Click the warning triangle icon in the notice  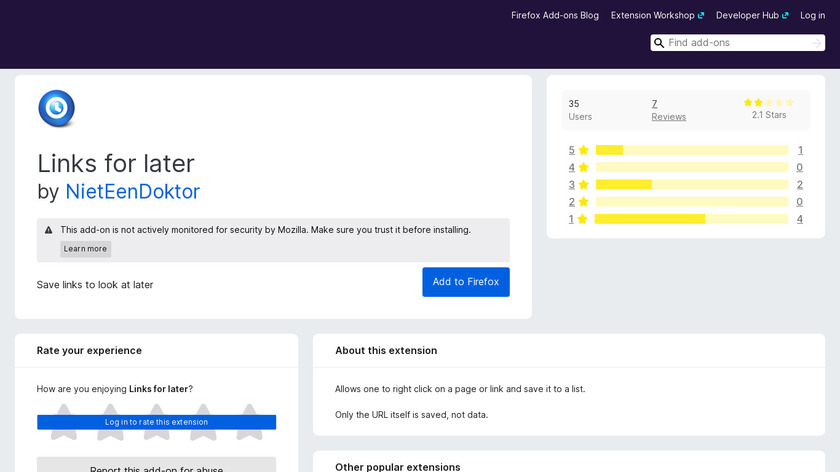tap(49, 230)
